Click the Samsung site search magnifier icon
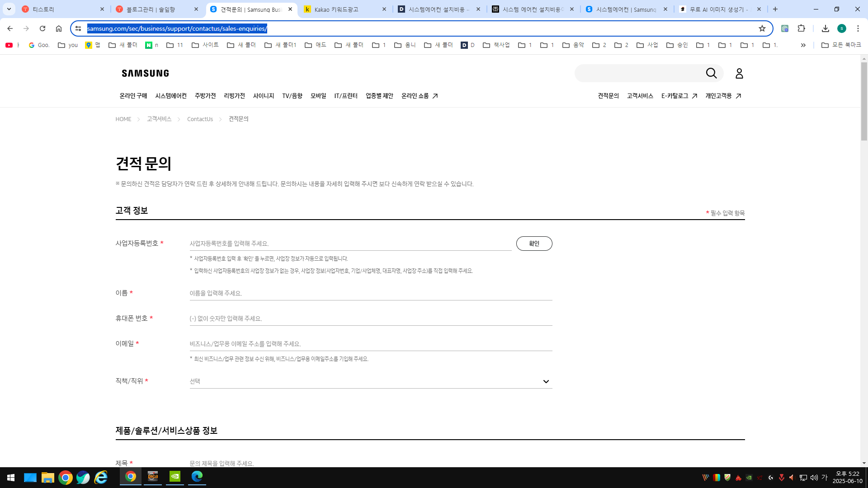Image resolution: width=868 pixels, height=488 pixels. point(711,73)
